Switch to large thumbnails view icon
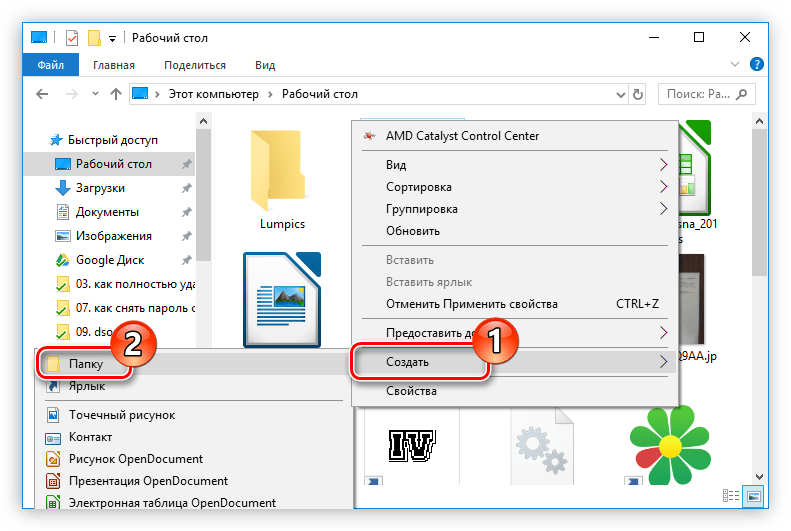 coord(754,496)
